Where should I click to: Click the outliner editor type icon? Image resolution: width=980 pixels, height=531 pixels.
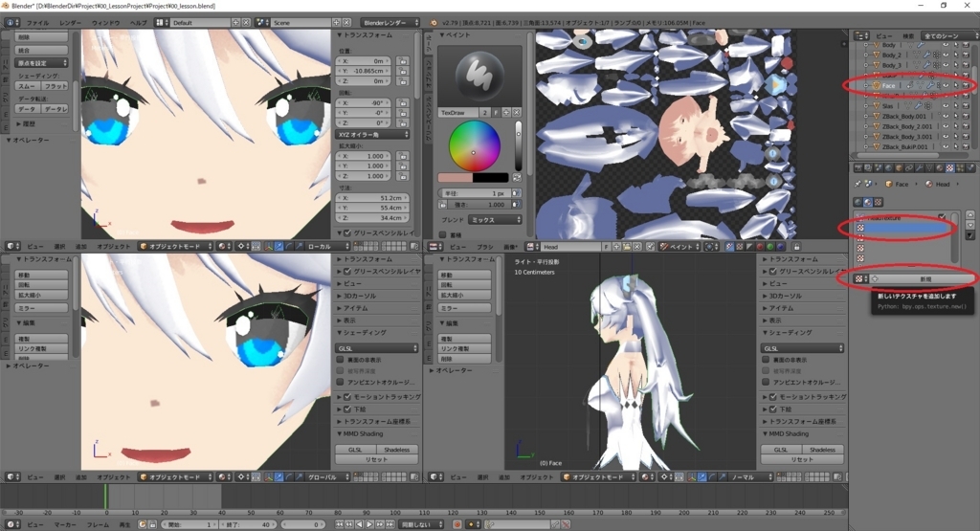861,35
